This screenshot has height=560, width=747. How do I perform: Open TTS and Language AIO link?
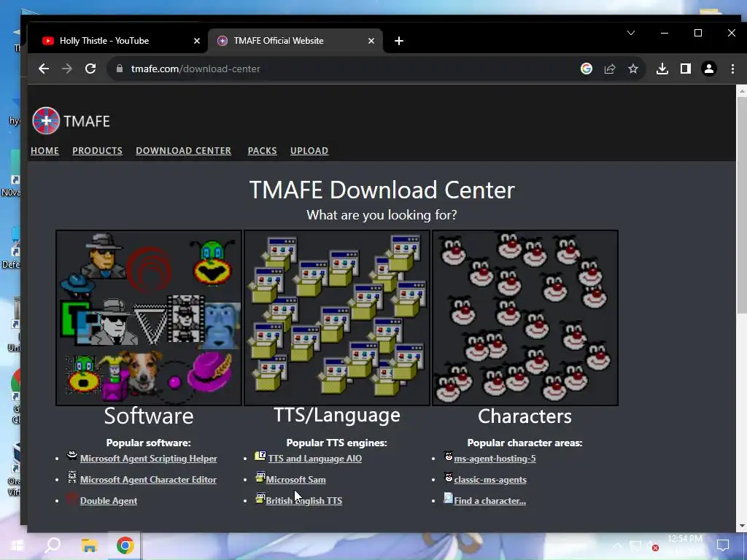(315, 459)
